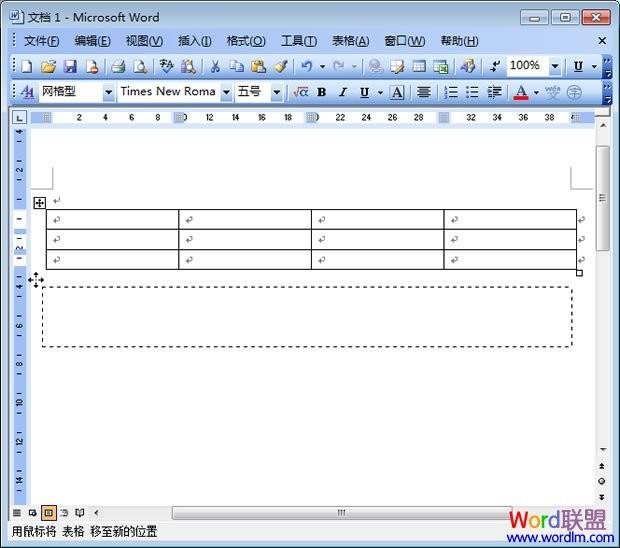Viewport: 620px width, 548px height.
Task: Insert an equation with square root icon
Action: [x=300, y=92]
